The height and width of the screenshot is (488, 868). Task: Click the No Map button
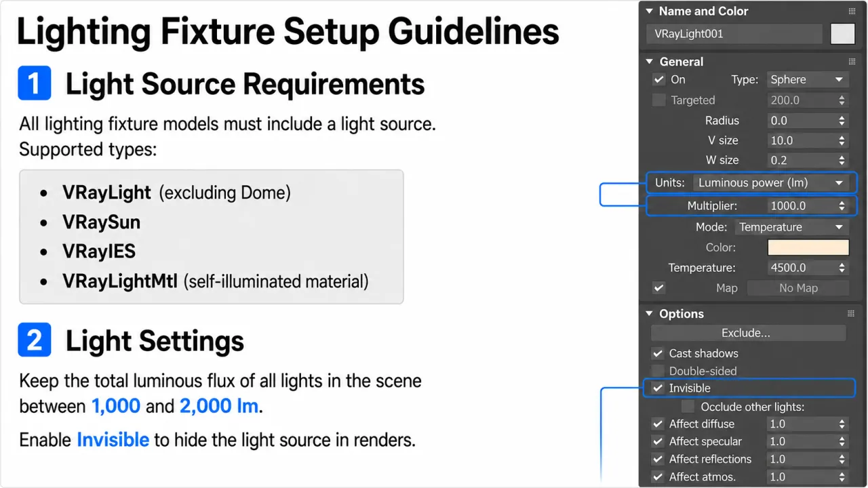click(x=798, y=288)
